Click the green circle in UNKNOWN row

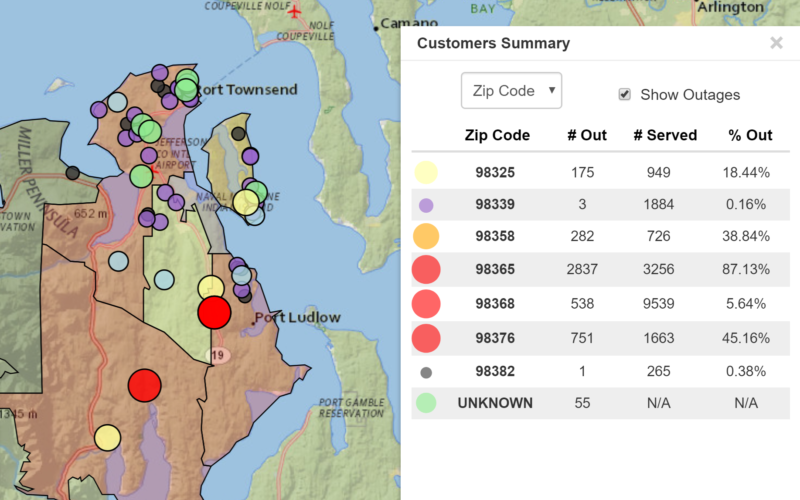(426, 403)
